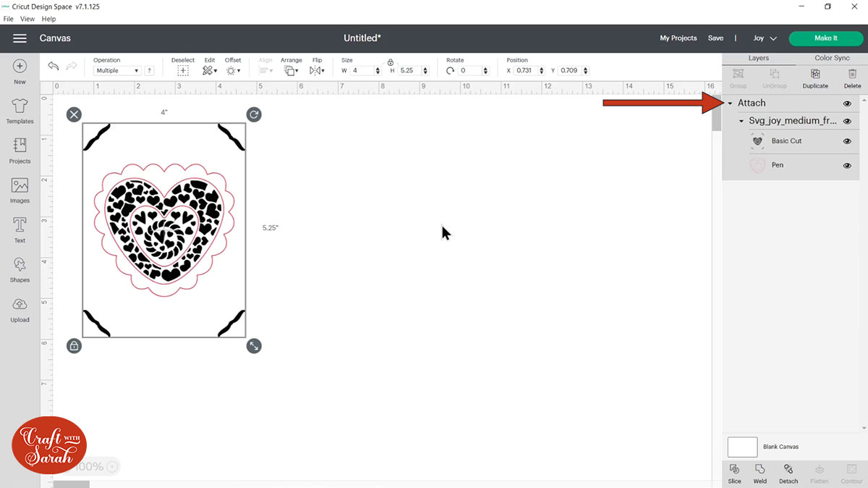Image resolution: width=868 pixels, height=488 pixels.
Task: Click the lock handle on selection
Action: tap(74, 346)
